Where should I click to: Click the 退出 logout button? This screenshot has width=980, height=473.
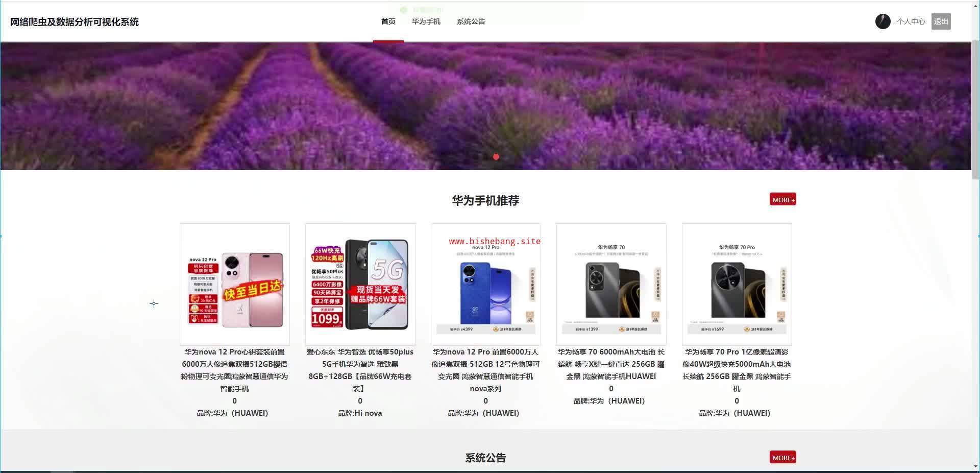(x=941, y=21)
